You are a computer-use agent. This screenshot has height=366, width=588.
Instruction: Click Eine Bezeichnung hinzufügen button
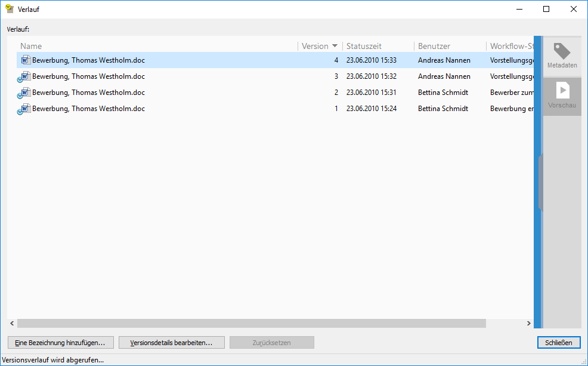[x=60, y=343]
